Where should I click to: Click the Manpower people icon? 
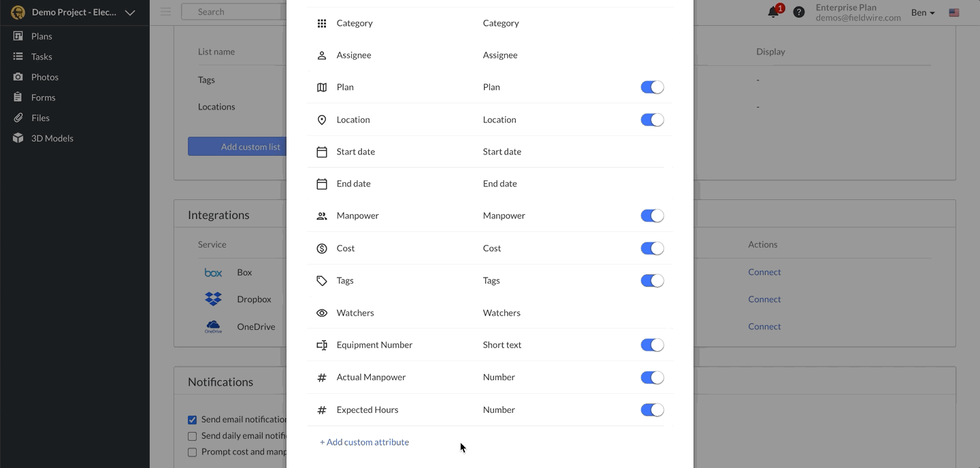[x=322, y=216]
